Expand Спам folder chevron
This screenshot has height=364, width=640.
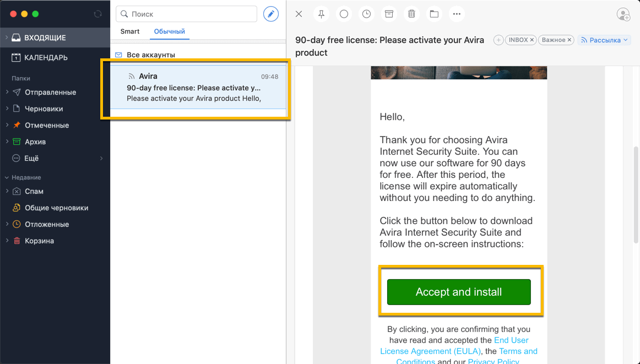(7, 192)
